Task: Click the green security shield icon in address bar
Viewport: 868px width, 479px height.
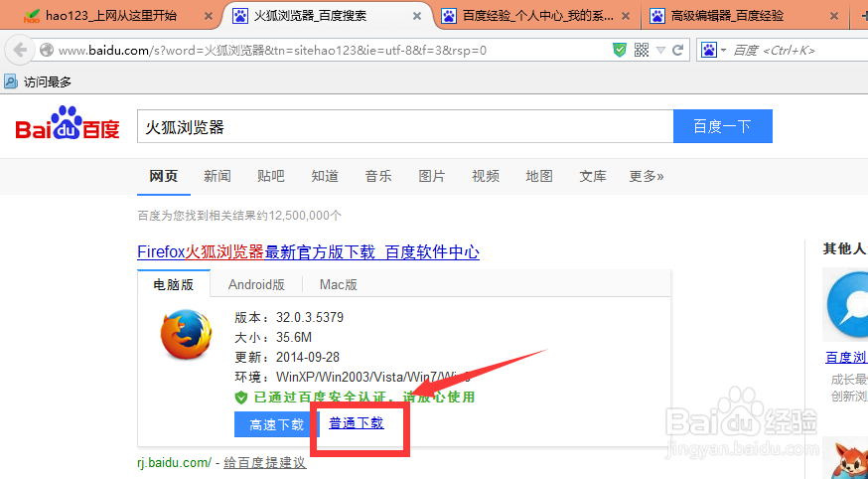Action: coord(620,51)
